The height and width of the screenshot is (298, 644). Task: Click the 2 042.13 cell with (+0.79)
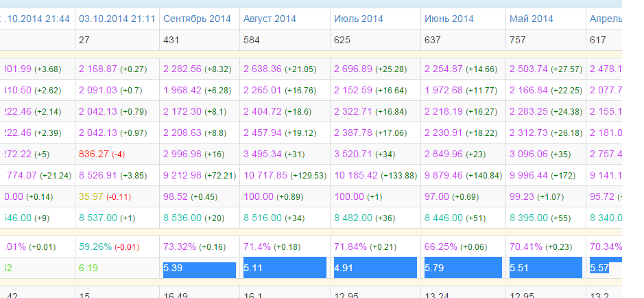click(113, 112)
